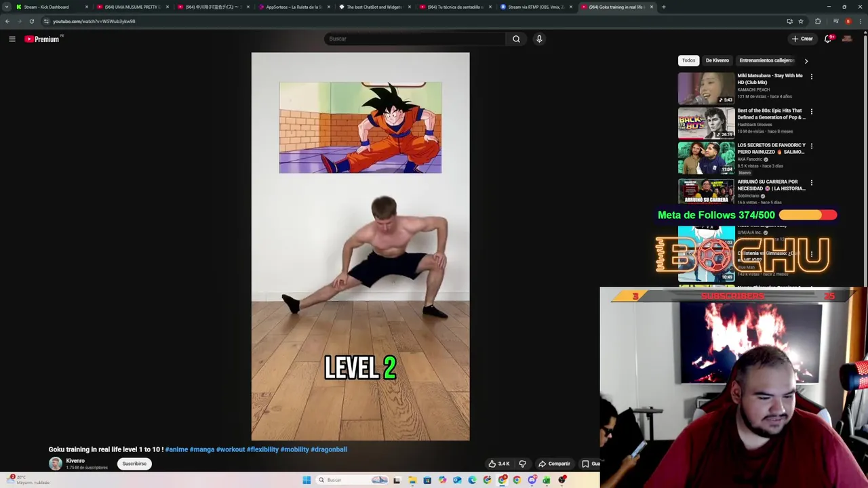
Task: Open Chrome tab search dropdown
Action: (x=7, y=7)
